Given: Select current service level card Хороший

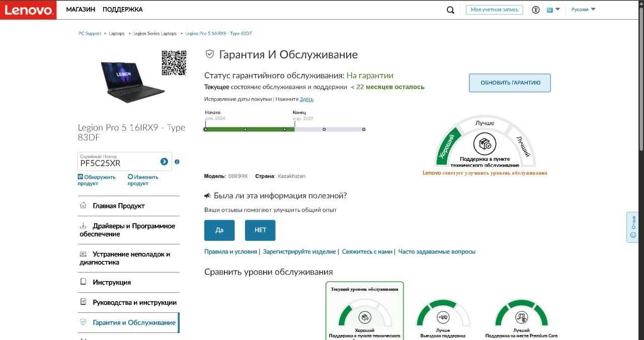Looking at the screenshot, I should (x=365, y=311).
